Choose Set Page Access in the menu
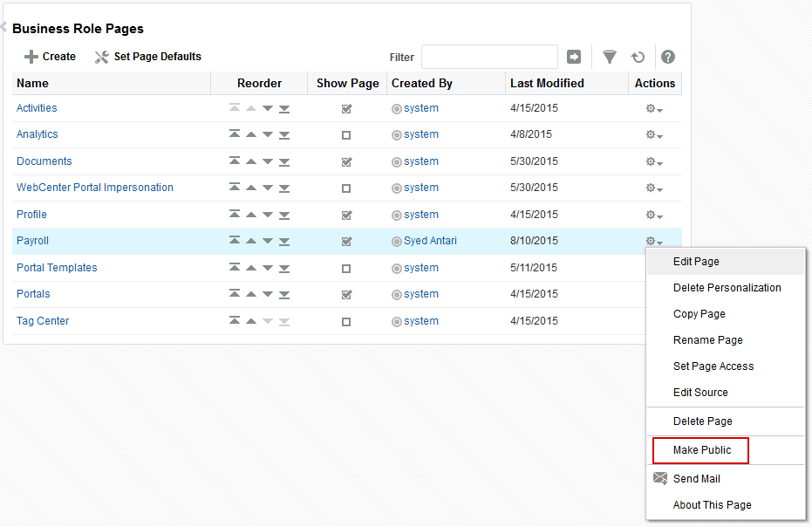This screenshot has width=812, height=527. (713, 366)
